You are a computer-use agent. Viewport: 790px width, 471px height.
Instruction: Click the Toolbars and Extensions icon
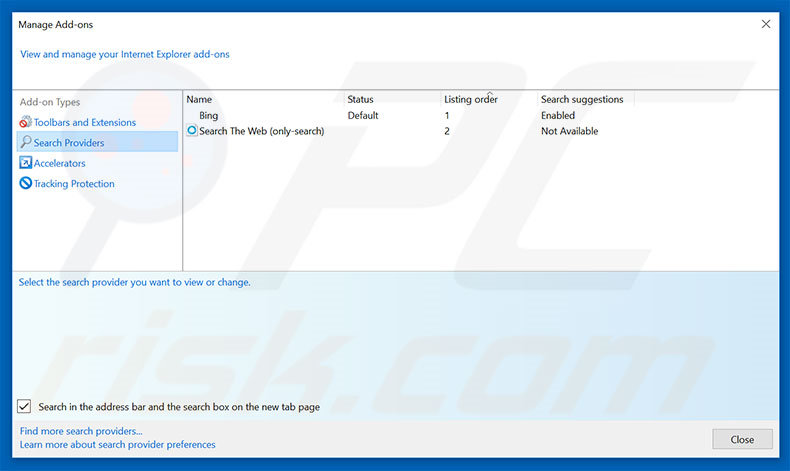point(25,122)
